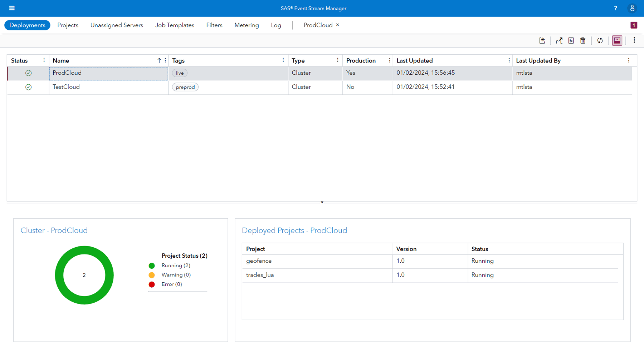Sort by the Type column header
This screenshot has width=644, height=362.
click(x=298, y=61)
